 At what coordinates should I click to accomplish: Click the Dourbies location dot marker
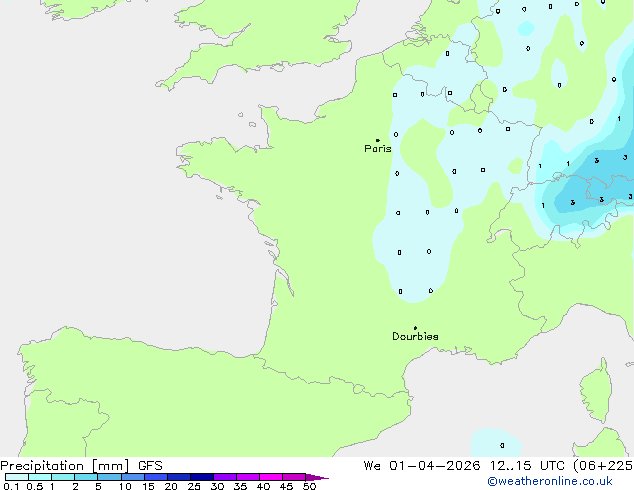(415, 328)
